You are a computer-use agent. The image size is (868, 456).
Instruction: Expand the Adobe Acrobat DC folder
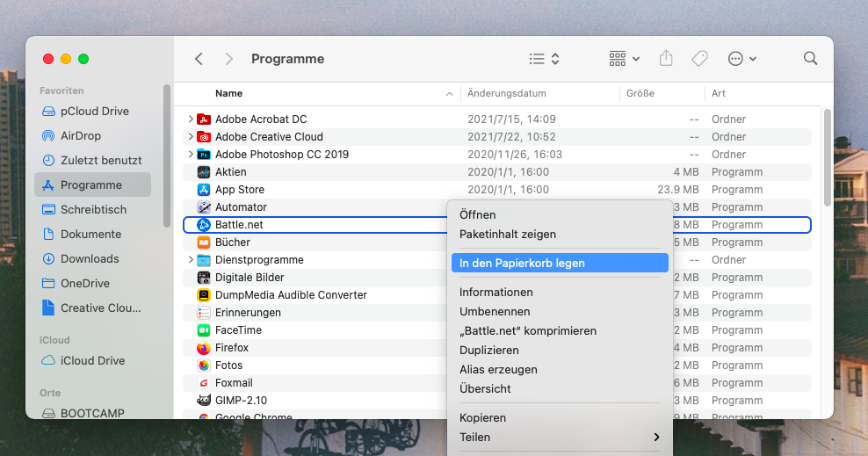pos(191,119)
